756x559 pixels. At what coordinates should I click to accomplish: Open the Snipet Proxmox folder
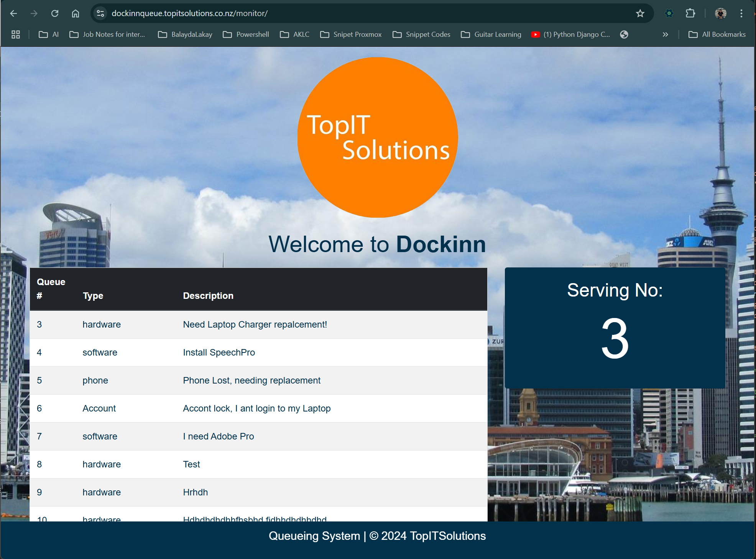click(x=351, y=34)
